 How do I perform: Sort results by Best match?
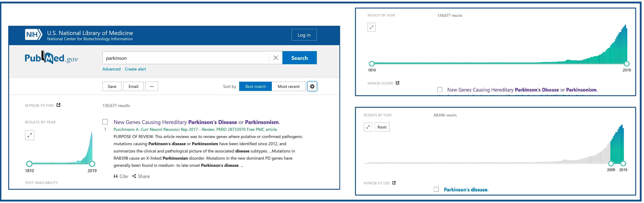tap(255, 86)
